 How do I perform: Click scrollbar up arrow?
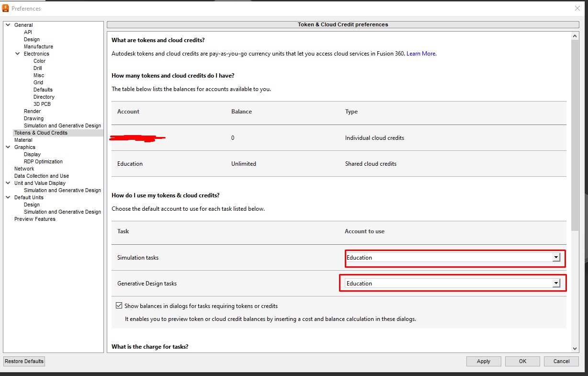575,36
